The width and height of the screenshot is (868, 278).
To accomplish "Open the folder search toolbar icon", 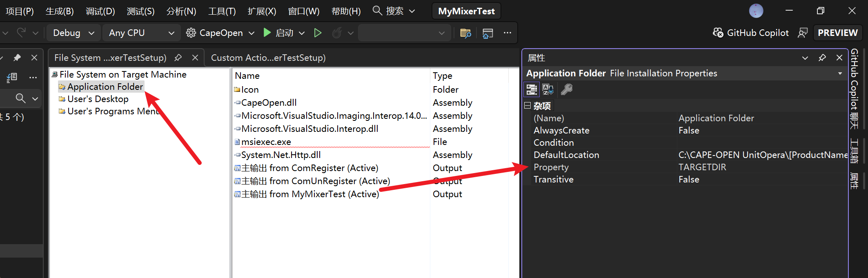I will (x=465, y=33).
